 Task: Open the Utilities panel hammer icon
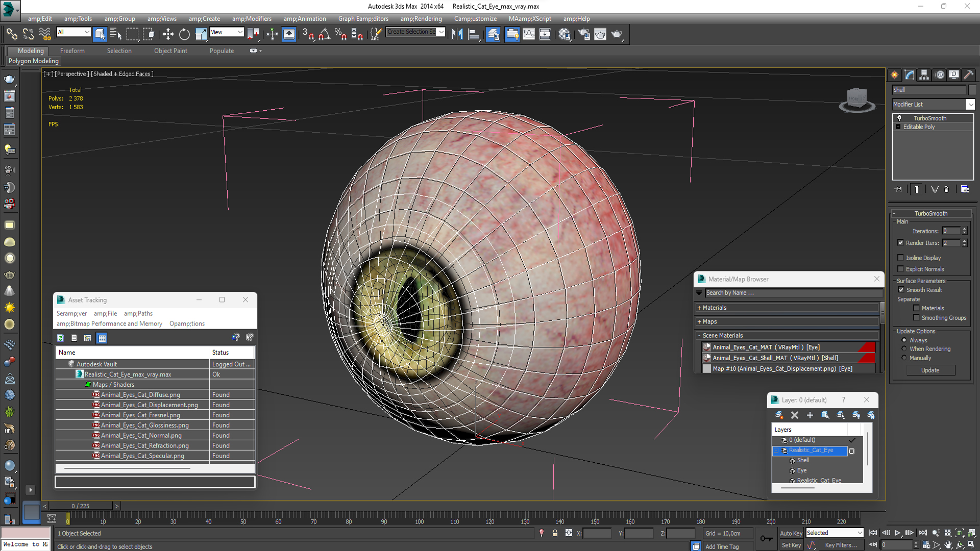[x=968, y=75]
